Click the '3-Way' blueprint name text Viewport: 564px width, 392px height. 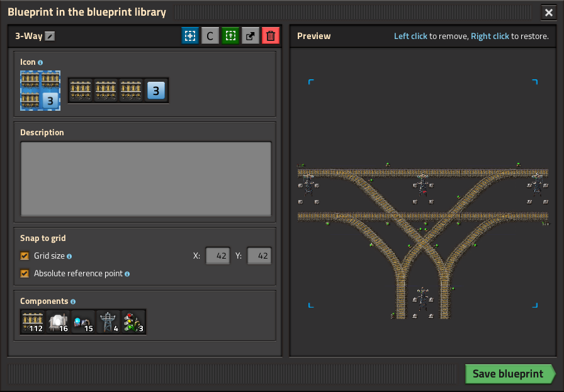(29, 36)
